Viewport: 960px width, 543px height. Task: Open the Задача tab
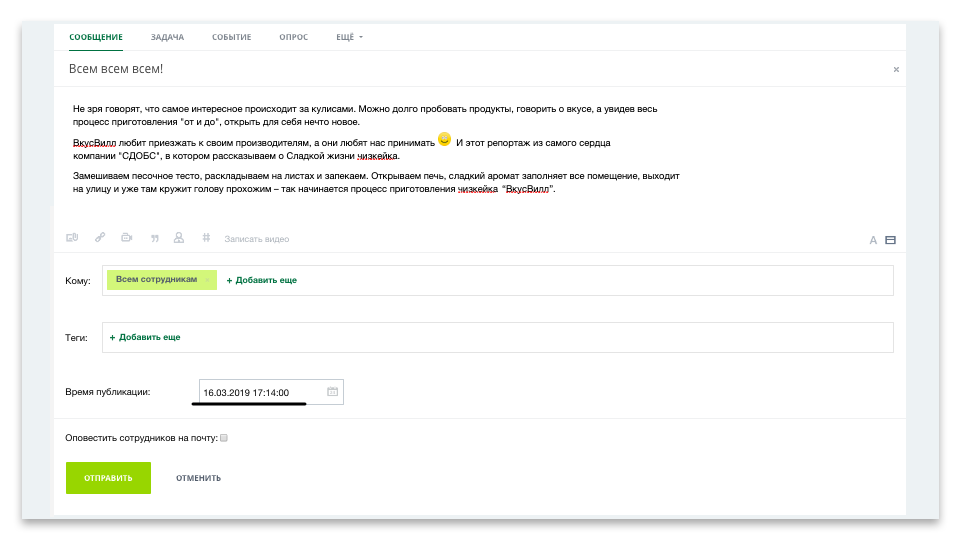(x=167, y=37)
